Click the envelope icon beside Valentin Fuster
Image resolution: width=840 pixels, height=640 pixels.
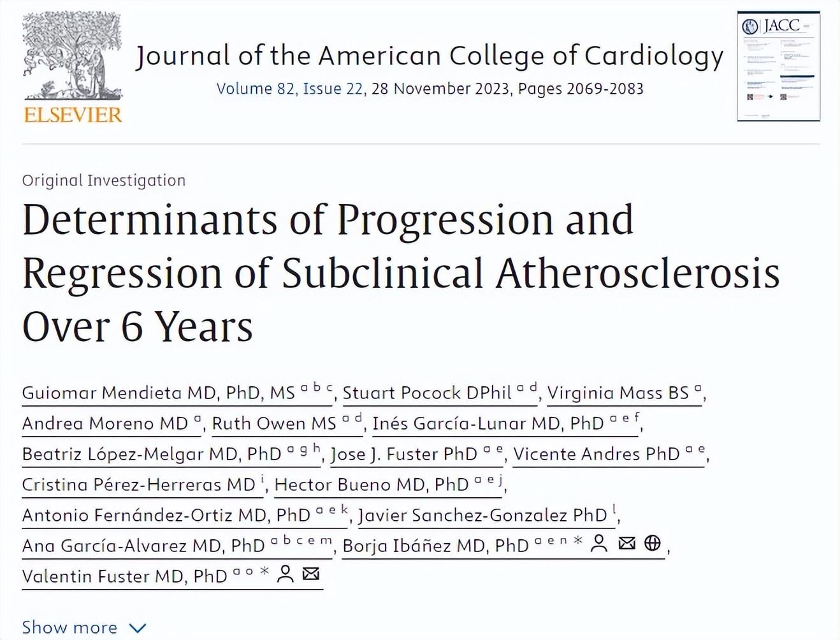pyautogui.click(x=311, y=574)
